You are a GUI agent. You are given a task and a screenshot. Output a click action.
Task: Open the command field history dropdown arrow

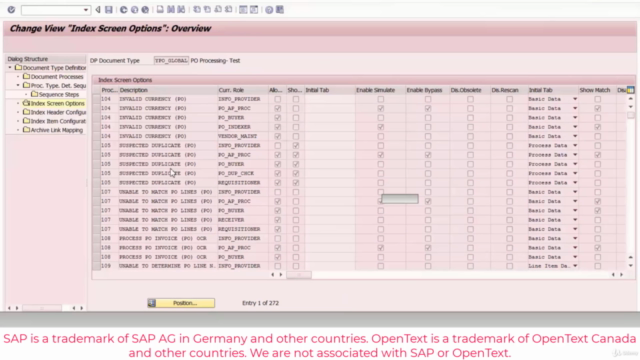[x=86, y=10]
